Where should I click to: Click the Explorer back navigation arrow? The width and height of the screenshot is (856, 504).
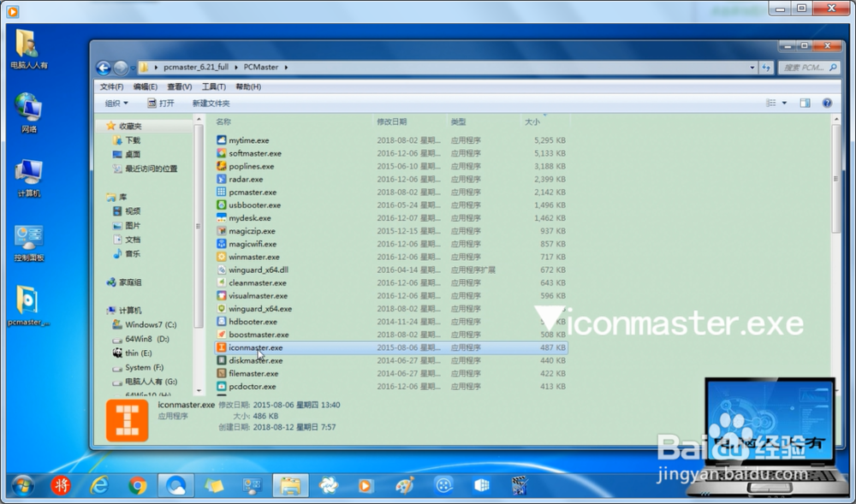104,68
